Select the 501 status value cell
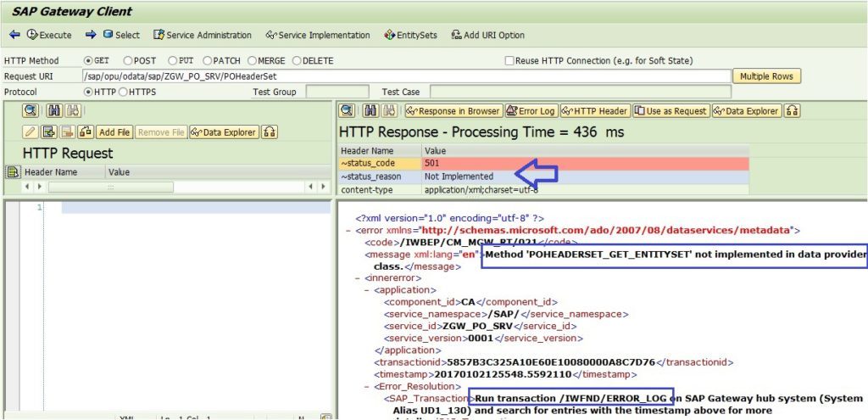The height and width of the screenshot is (420, 868). 585,164
